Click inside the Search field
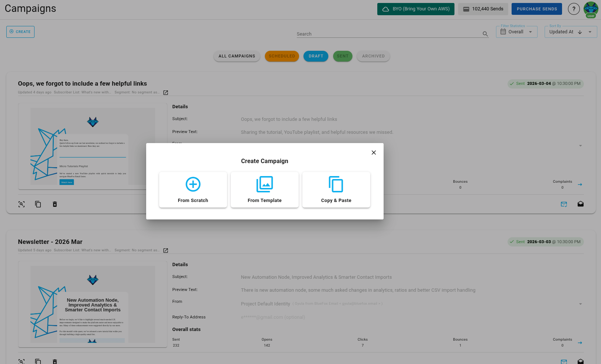601x364 pixels. coord(390,34)
